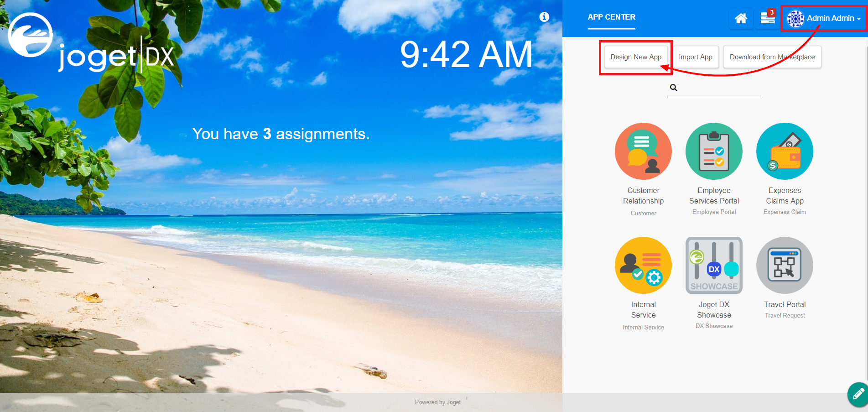868x412 pixels.
Task: Launch the Internal Service app icon
Action: point(643,265)
